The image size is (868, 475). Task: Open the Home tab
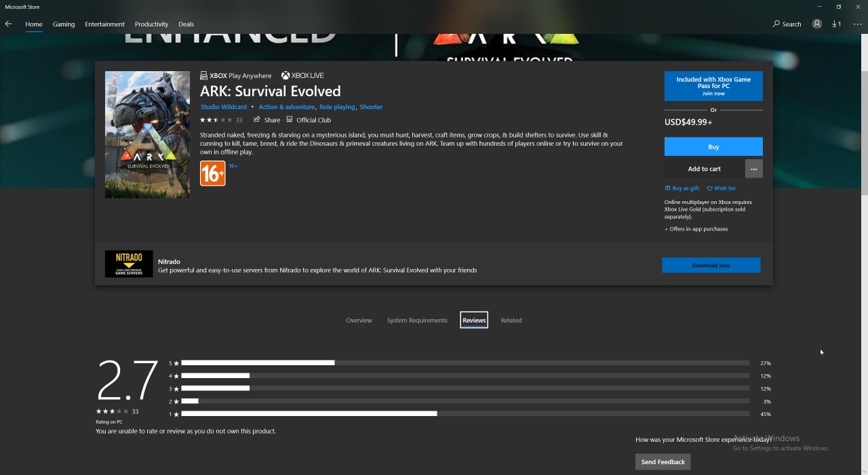tap(34, 24)
